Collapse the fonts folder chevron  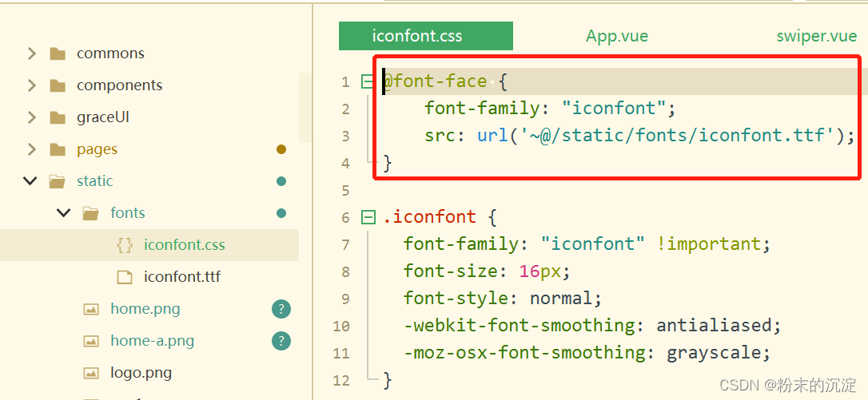pos(64,212)
